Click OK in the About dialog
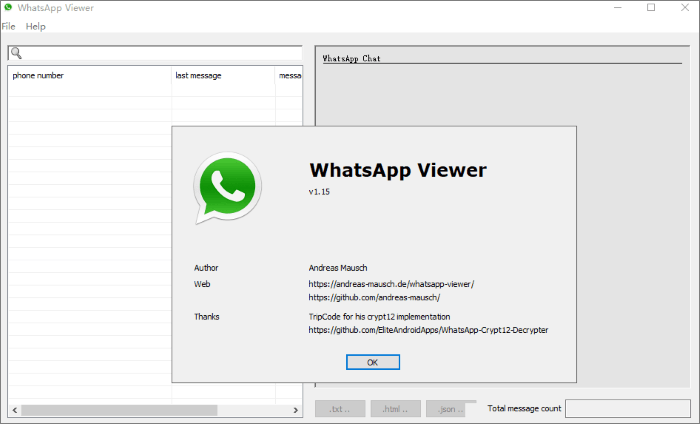700x424 pixels. (373, 362)
